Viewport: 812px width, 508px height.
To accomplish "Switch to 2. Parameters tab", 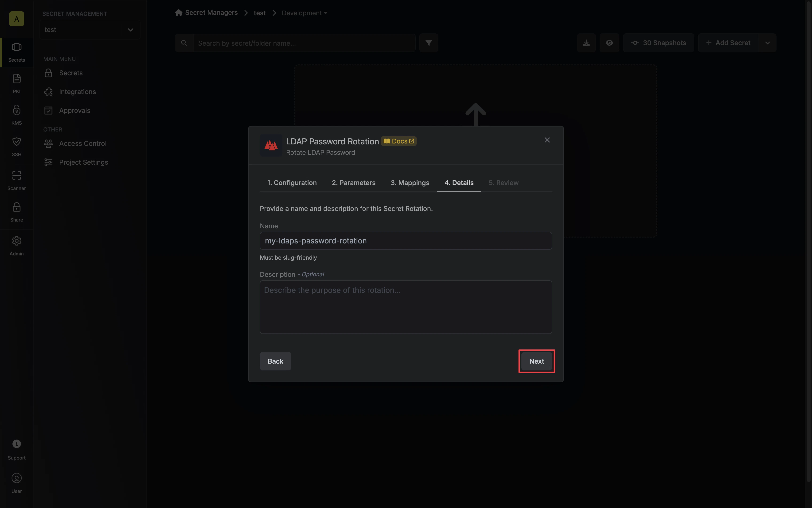I will click(354, 183).
